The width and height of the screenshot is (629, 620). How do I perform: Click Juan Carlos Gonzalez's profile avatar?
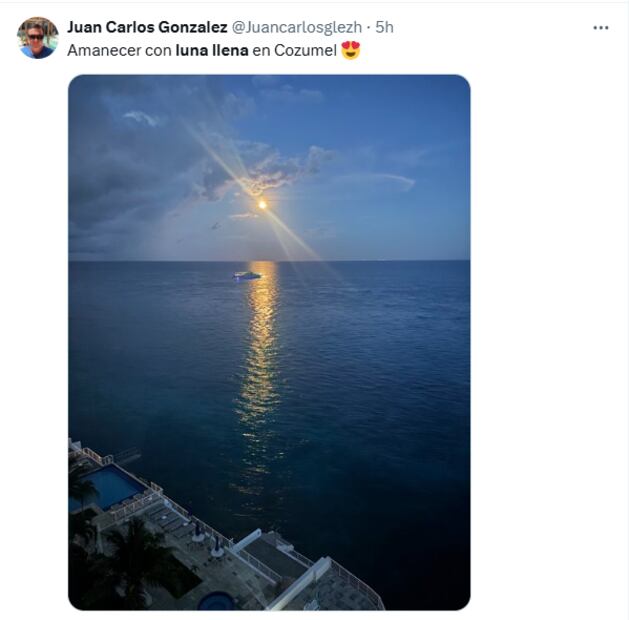(x=38, y=38)
